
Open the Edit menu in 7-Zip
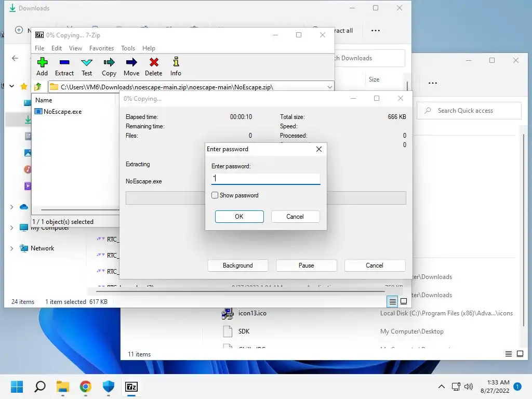pos(56,48)
